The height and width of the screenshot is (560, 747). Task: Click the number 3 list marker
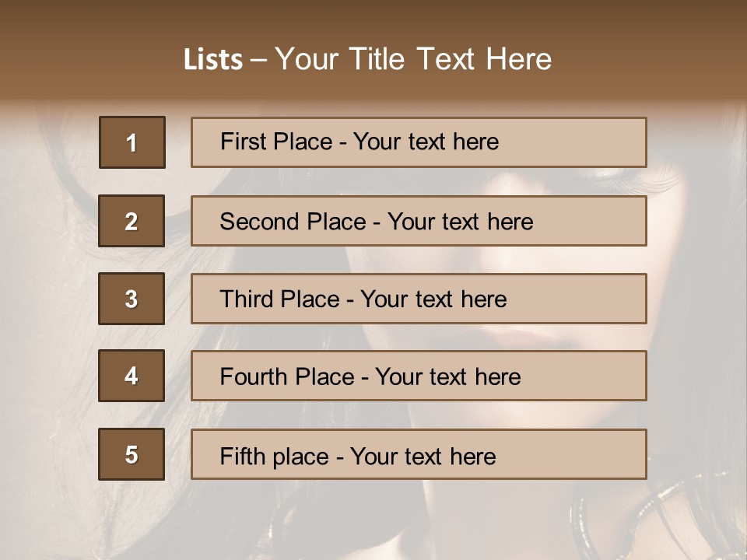click(x=132, y=299)
